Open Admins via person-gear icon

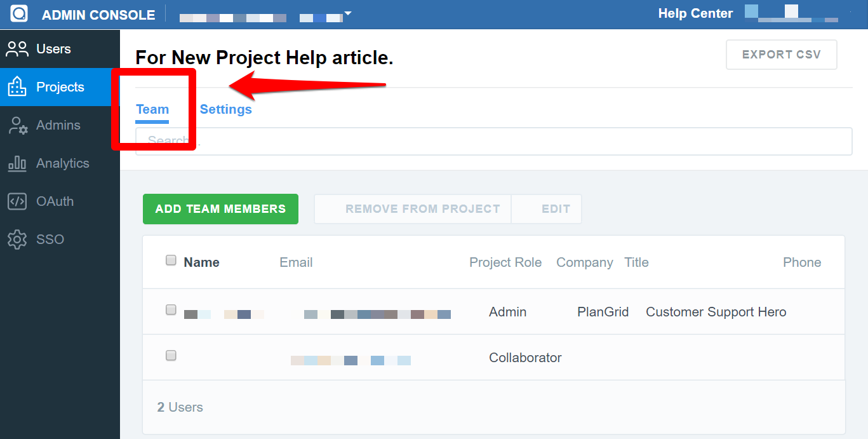click(18, 125)
